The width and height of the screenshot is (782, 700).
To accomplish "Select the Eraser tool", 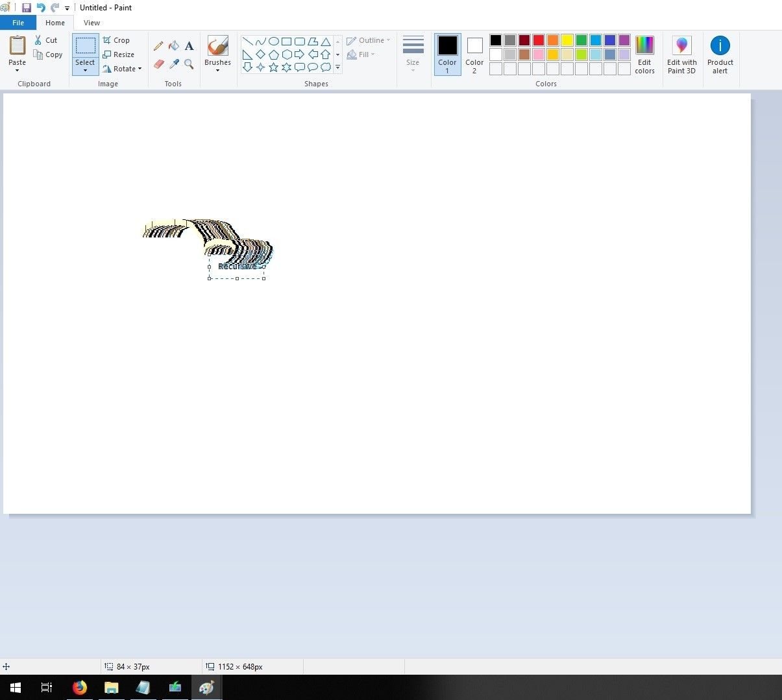I will click(x=158, y=64).
